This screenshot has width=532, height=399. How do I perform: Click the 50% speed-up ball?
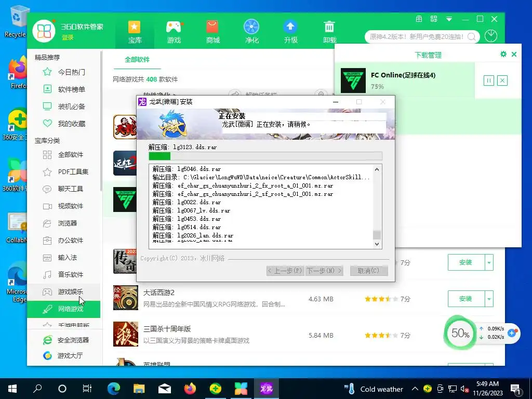(x=460, y=333)
